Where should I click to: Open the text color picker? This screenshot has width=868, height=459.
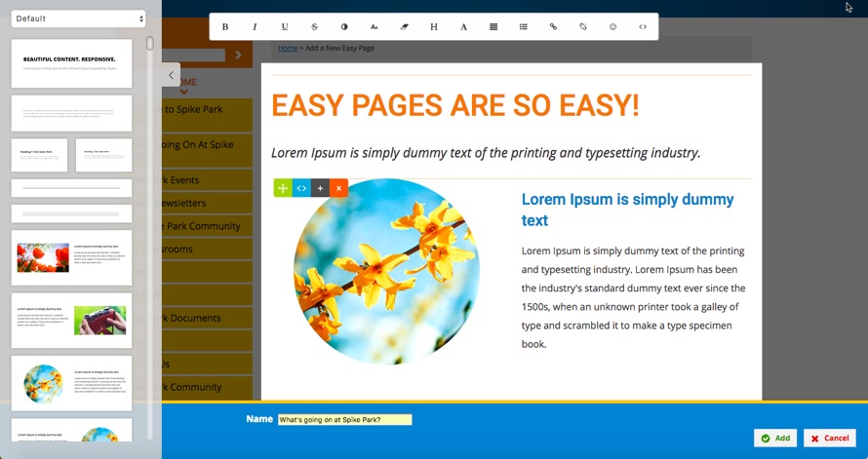point(344,27)
